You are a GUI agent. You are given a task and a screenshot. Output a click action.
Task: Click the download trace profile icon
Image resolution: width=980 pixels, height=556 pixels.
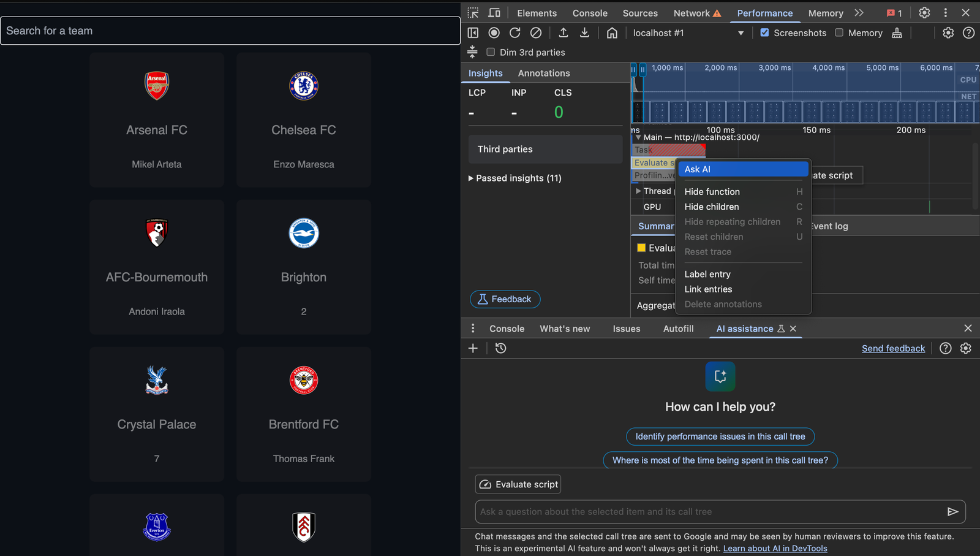click(585, 32)
